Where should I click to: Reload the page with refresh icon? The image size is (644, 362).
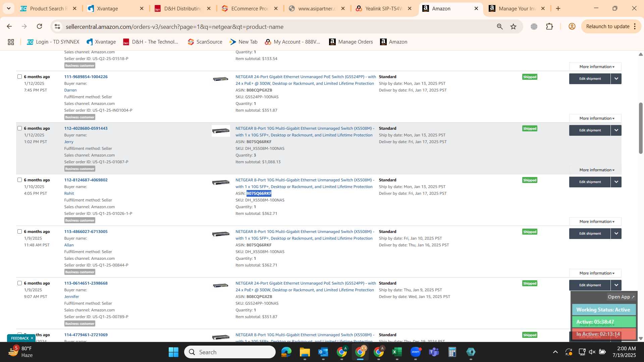[x=39, y=26]
